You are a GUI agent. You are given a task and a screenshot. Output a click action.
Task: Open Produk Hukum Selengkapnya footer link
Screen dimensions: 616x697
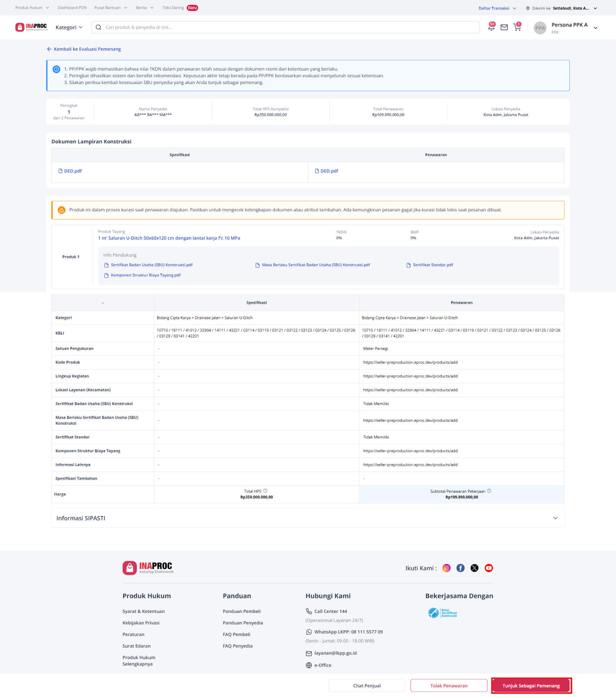click(139, 661)
